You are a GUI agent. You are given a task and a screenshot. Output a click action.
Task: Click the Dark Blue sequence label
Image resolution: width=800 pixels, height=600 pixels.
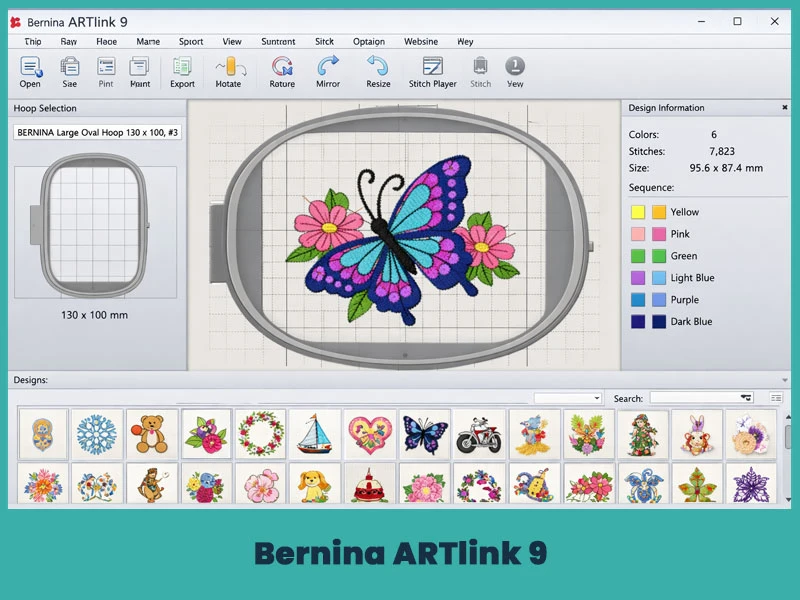pyautogui.click(x=691, y=321)
